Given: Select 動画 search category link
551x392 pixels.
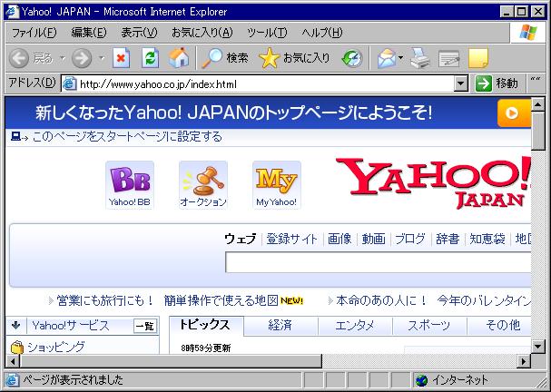Looking at the screenshot, I should pyautogui.click(x=374, y=240).
